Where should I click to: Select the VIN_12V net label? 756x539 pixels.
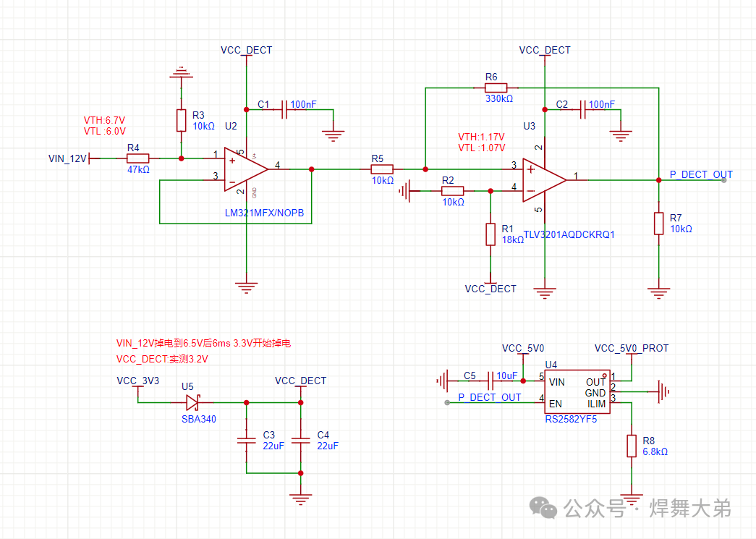pos(67,158)
